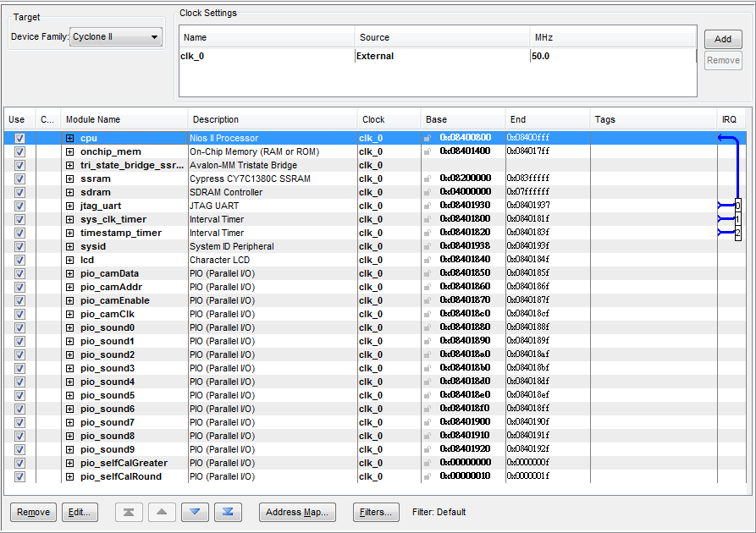
Task: Toggle the Use checkbox for pio_selfCalRound
Action: [19, 476]
